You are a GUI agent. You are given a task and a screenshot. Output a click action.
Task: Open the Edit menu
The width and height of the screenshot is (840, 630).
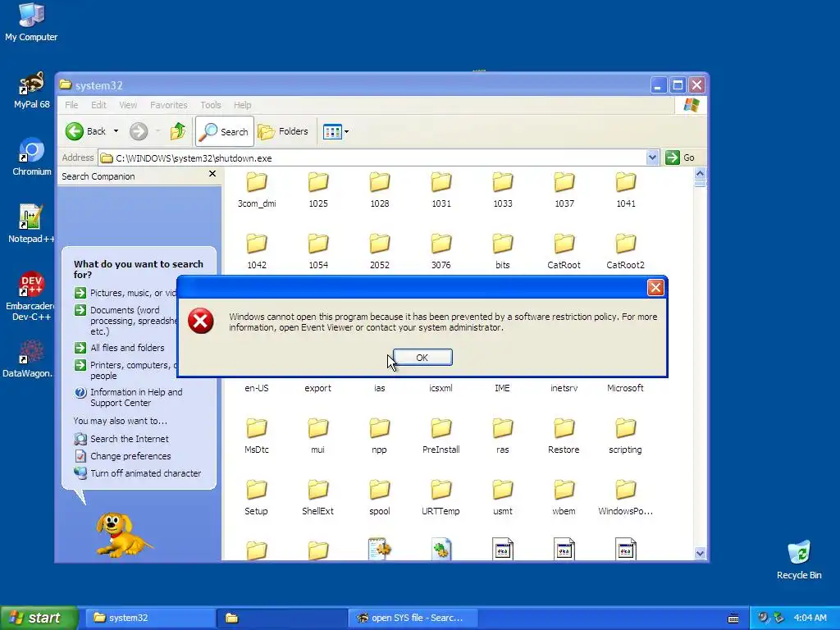click(98, 105)
